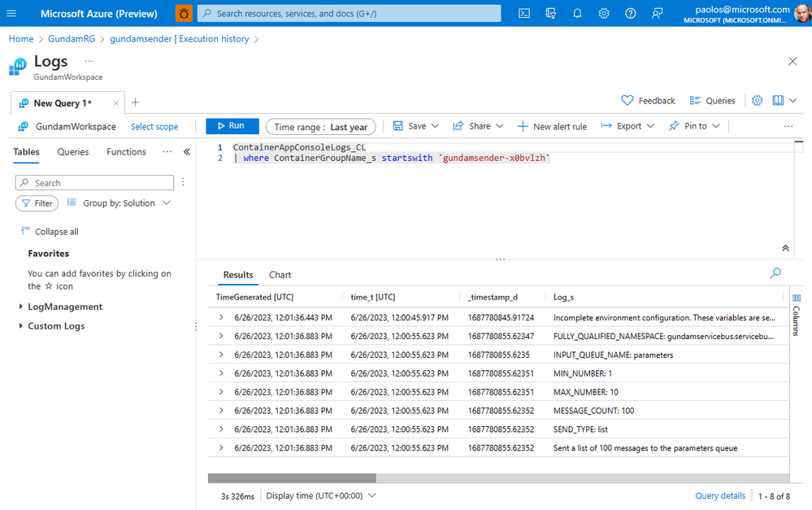Open the side panel tabs overflow ellipsis

tap(167, 151)
